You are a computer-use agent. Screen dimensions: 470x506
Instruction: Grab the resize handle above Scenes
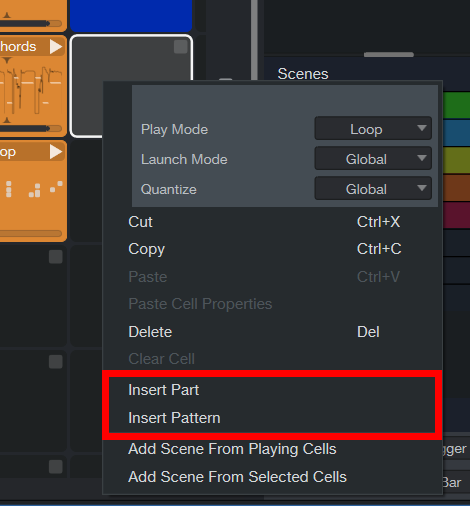pos(389,54)
